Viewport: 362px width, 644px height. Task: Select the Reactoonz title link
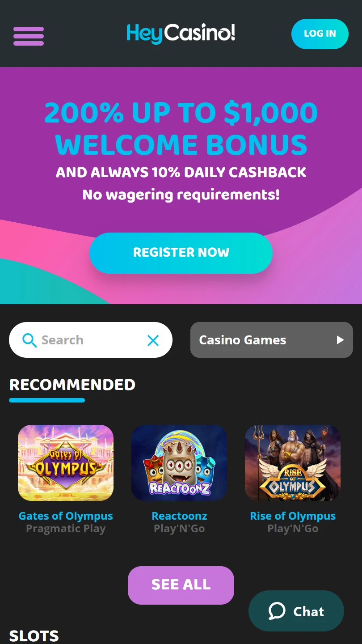(x=179, y=516)
